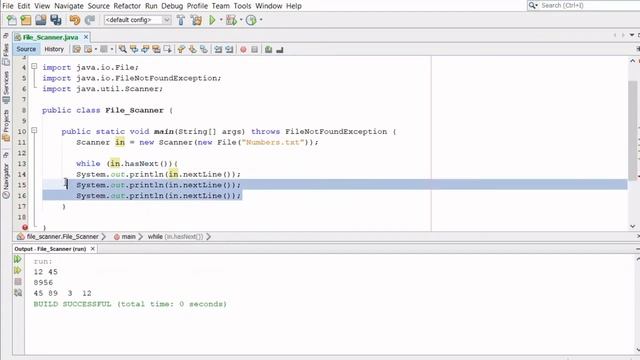Click the Debug Project toolbar icon

point(231,20)
